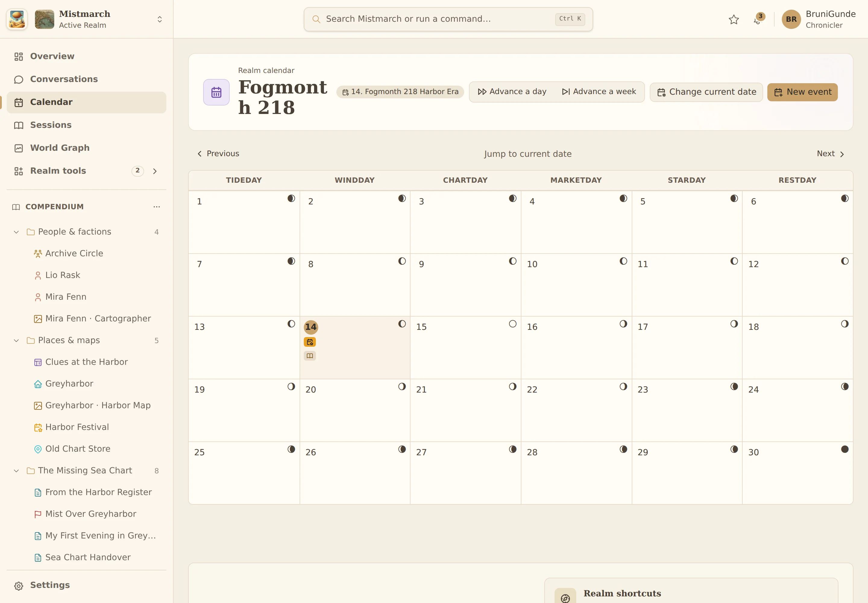Collapse The Missing Sea Chart folder
Screen dimensions: 868x603
click(16, 471)
